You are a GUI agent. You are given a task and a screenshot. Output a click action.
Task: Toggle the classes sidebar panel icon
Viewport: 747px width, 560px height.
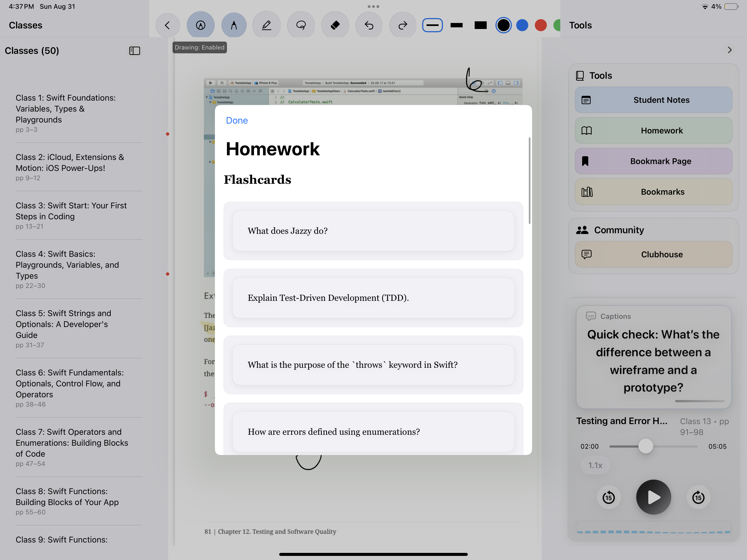pos(135,51)
